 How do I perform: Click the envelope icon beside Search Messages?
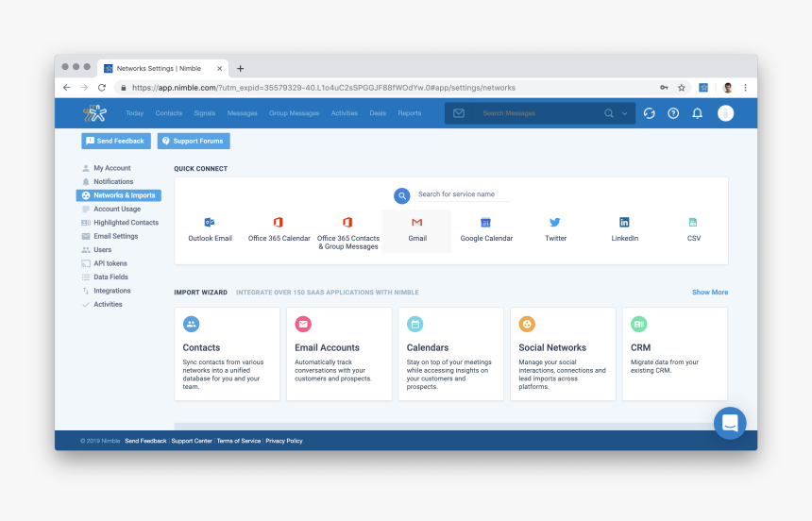[459, 113]
